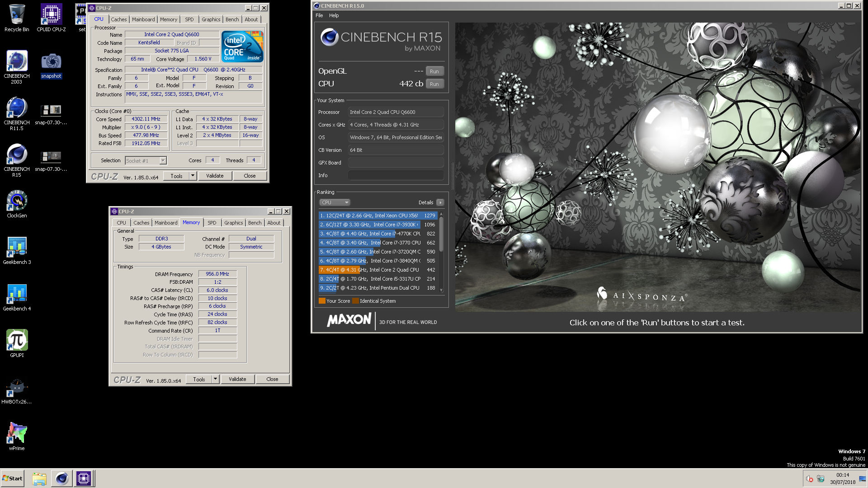Select the second snap-07.30 file below CINEBENCH R11.5
868x488 pixels.
tap(51, 160)
